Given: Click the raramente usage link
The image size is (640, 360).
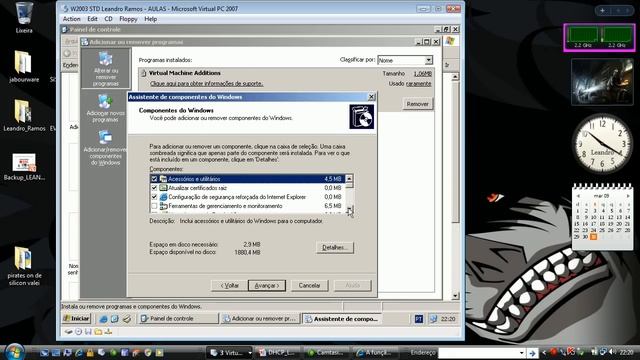Looking at the screenshot, I should [418, 83].
